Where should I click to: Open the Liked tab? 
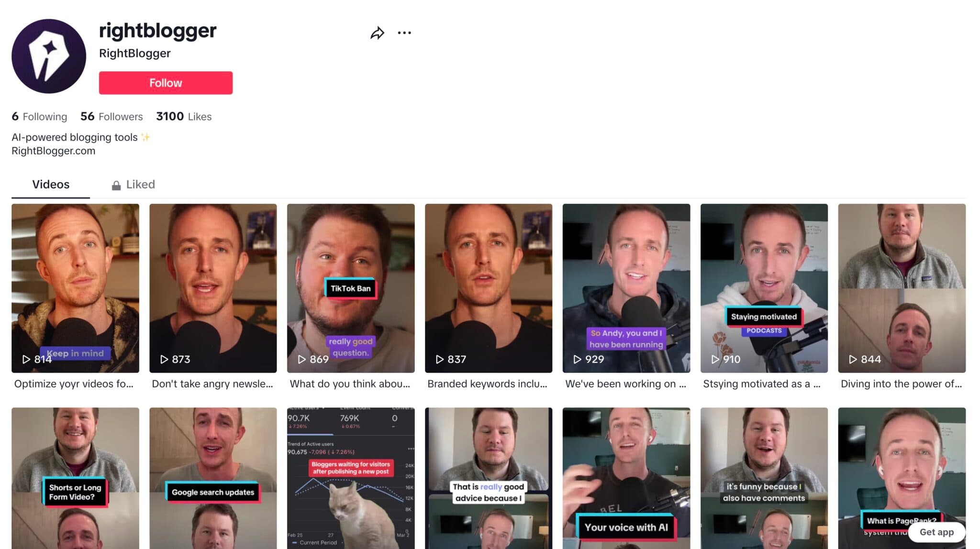click(x=140, y=185)
